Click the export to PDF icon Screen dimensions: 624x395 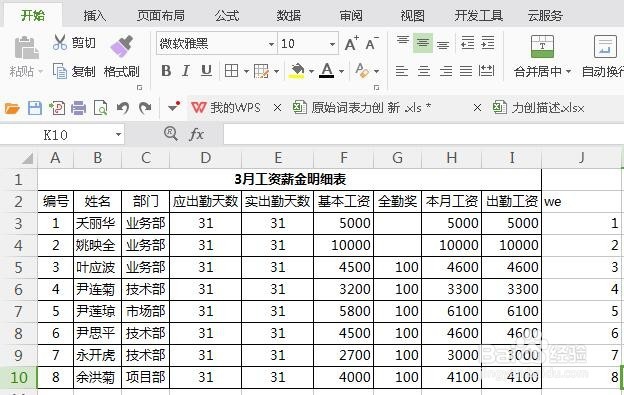(57, 108)
